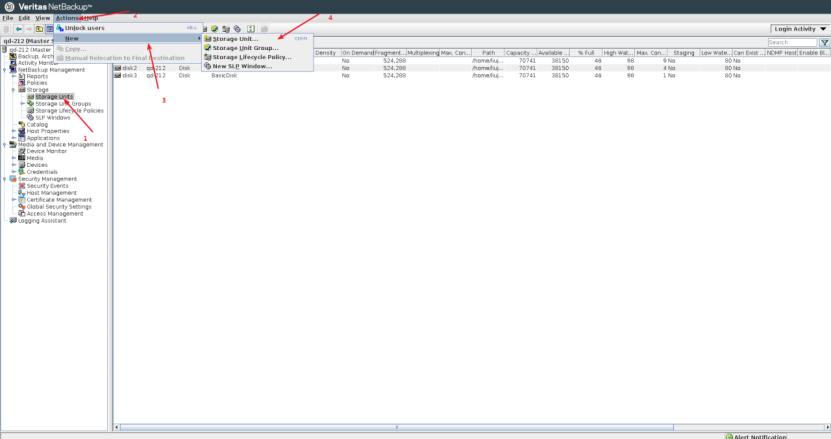Click the refresh toolbar icon

[251, 29]
